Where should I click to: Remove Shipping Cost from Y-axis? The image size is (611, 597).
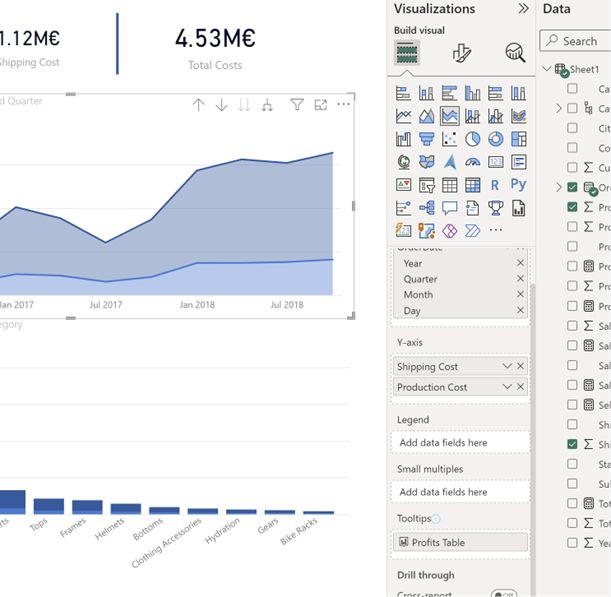coord(521,366)
